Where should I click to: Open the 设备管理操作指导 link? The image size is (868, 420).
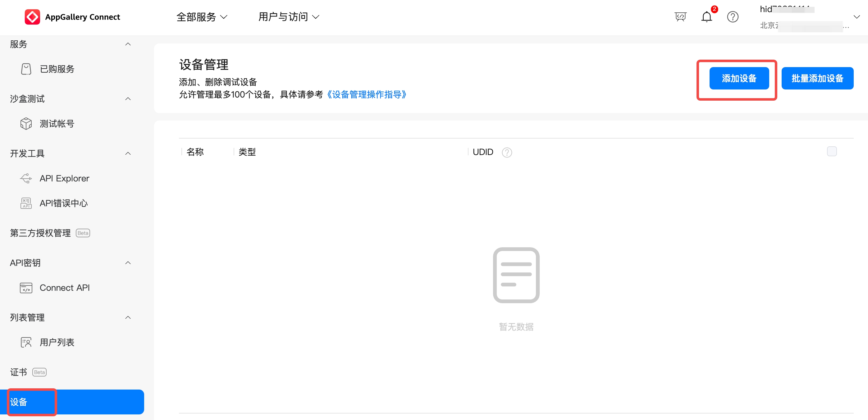[366, 95]
